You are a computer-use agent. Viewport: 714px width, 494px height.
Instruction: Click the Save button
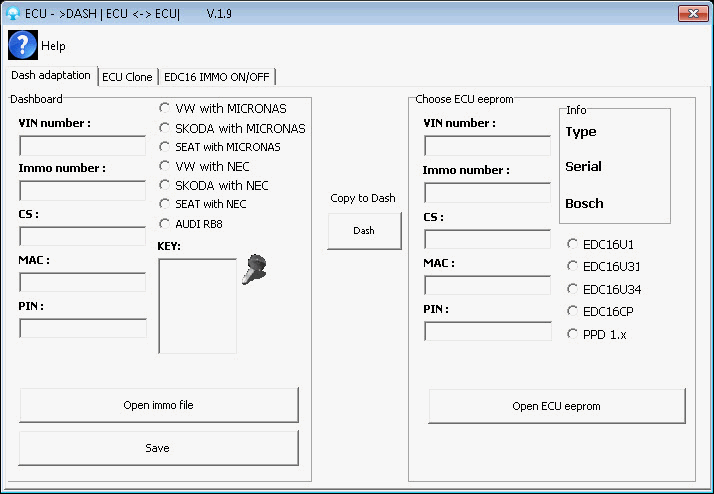tap(158, 448)
